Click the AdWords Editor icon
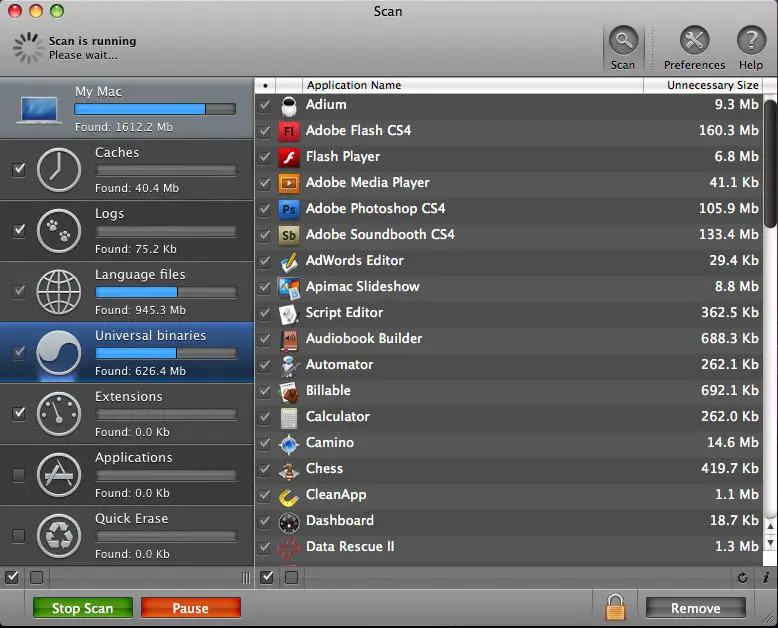This screenshot has width=778, height=628. [289, 261]
